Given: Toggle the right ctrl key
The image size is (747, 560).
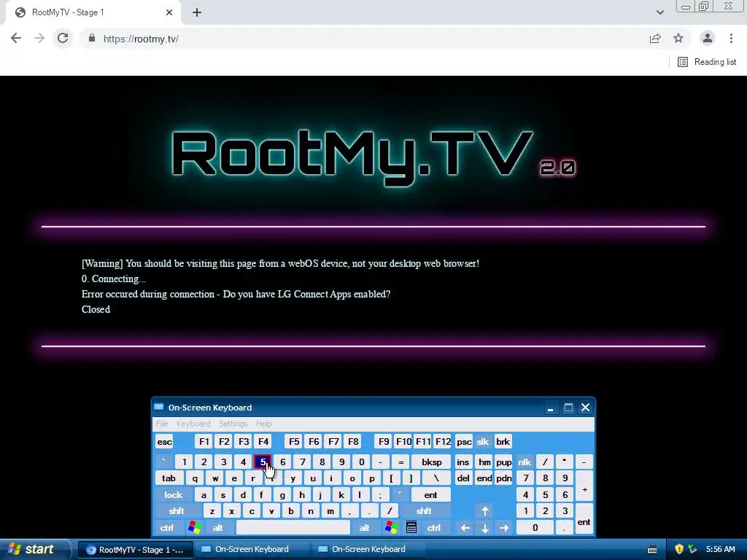Looking at the screenshot, I should tap(433, 528).
